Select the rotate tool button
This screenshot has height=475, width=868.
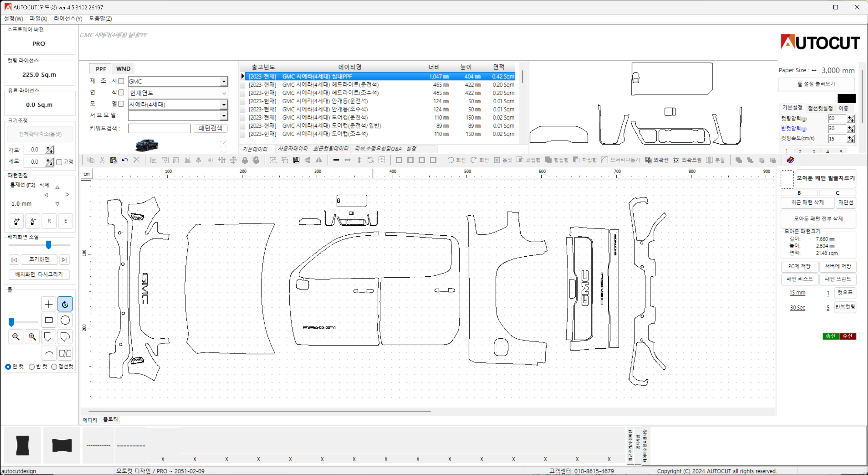pyautogui.click(x=65, y=304)
